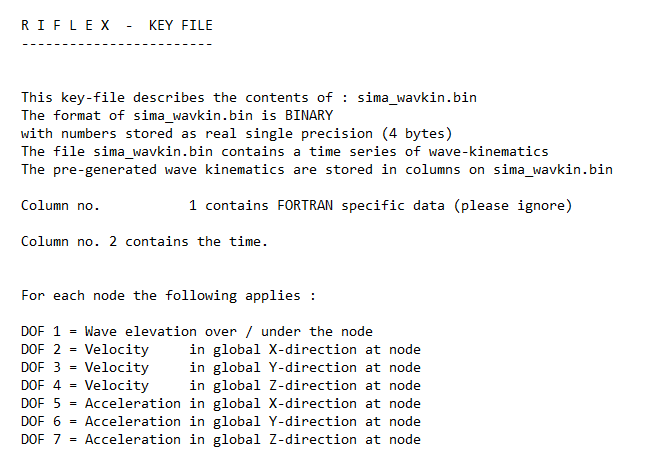
Task: Click the first 'sima_wavkin.bin' filename after the colon
Action: click(417, 97)
